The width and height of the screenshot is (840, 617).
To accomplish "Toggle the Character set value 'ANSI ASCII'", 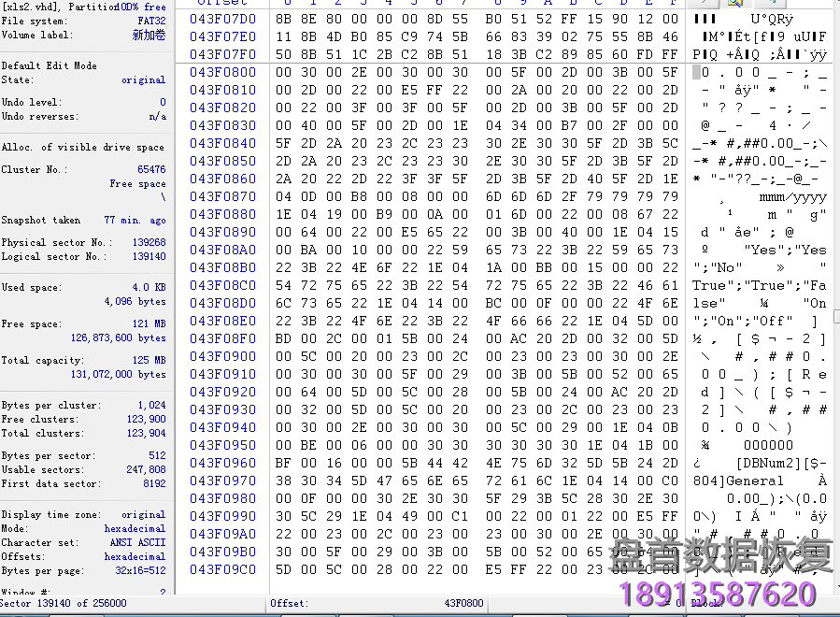I will [136, 542].
